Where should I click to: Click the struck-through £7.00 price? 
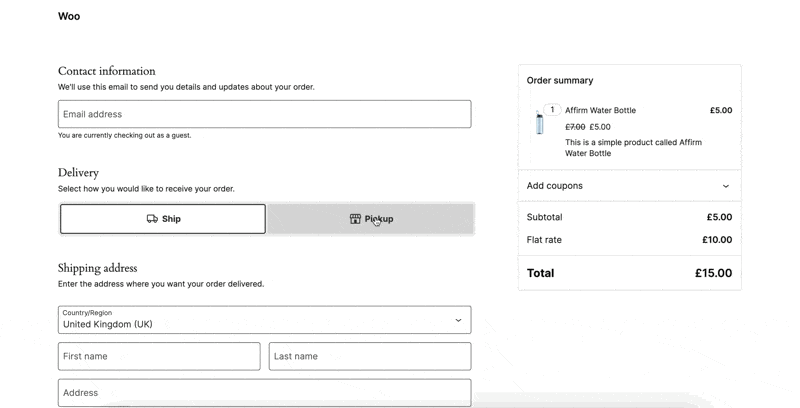(575, 127)
